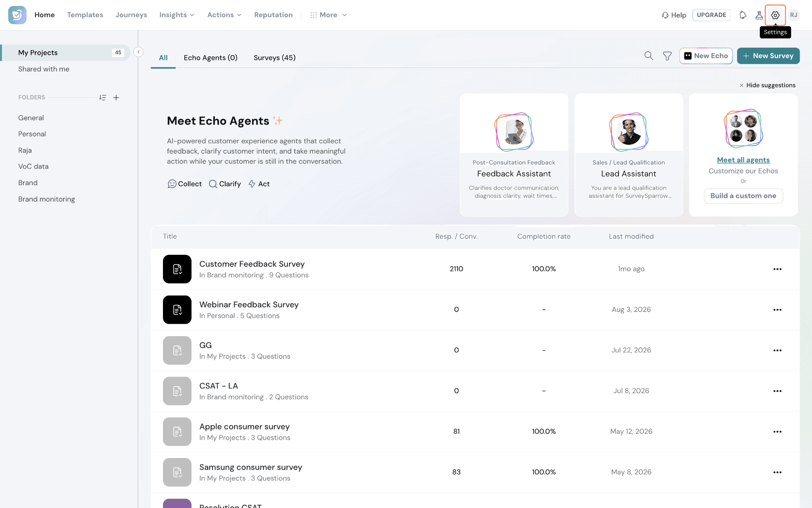Follow the Meet all agents link
Viewport: 812px width, 508px height.
[743, 160]
